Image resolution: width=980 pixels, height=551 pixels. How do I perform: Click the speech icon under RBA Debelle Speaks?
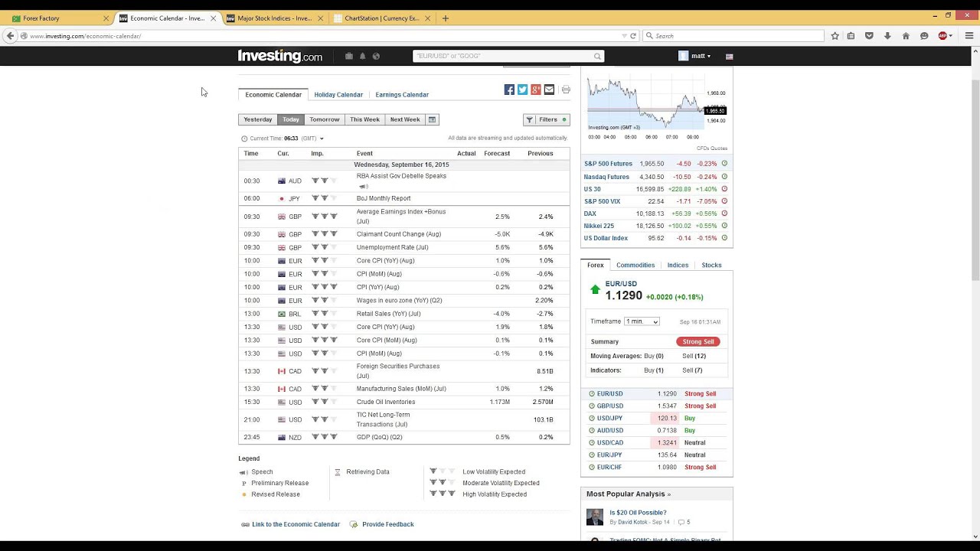(x=364, y=186)
